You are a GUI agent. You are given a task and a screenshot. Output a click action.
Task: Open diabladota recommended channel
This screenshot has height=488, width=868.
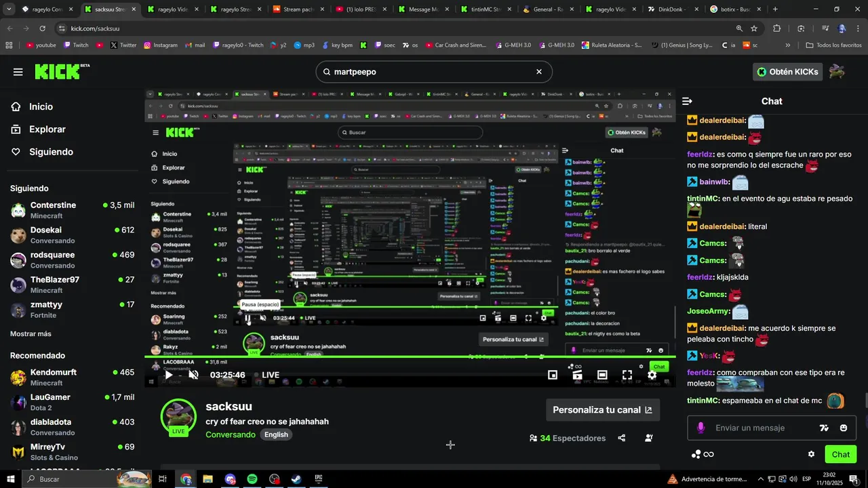coord(73,427)
